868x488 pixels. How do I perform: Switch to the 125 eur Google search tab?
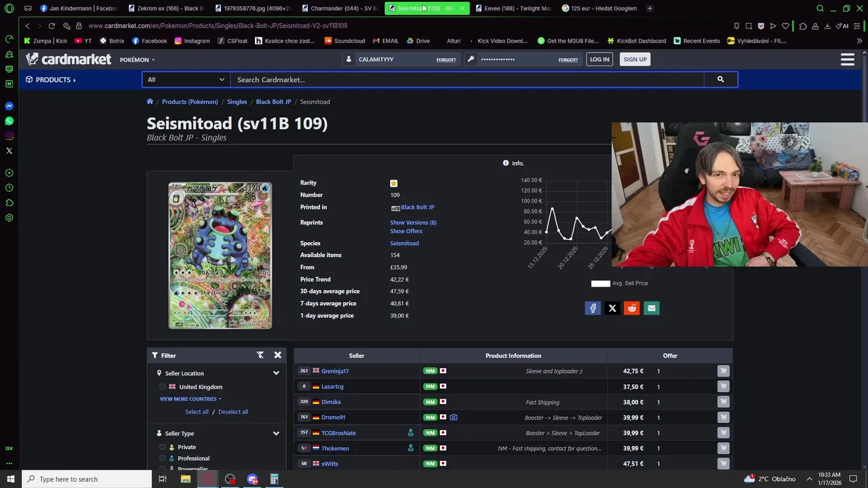tap(599, 8)
